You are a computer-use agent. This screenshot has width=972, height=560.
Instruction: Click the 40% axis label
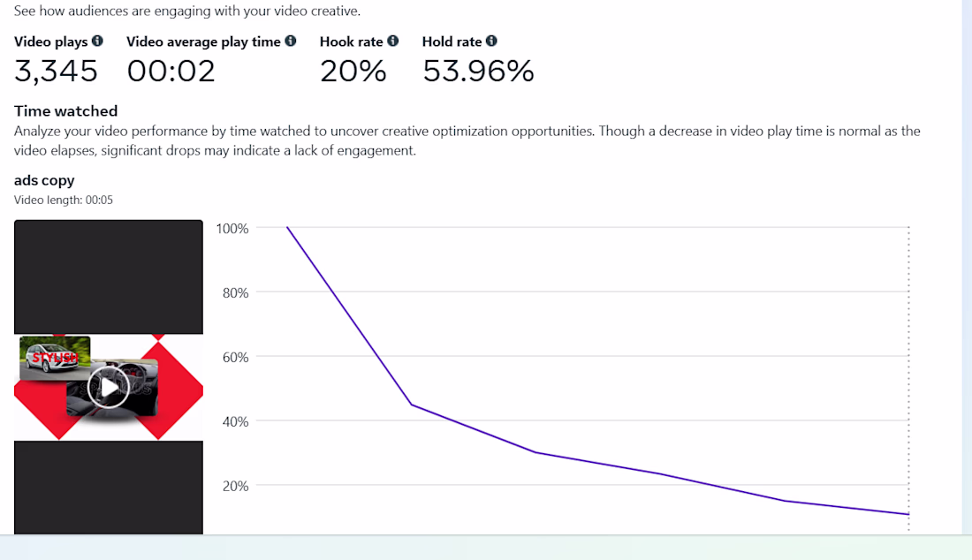coord(236,422)
